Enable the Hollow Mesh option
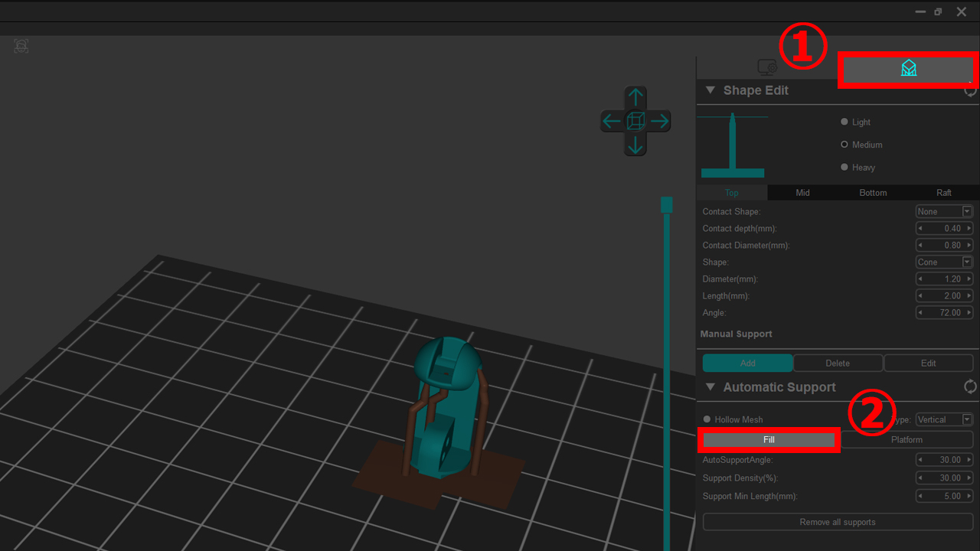Viewport: 980px width, 551px height. [707, 419]
